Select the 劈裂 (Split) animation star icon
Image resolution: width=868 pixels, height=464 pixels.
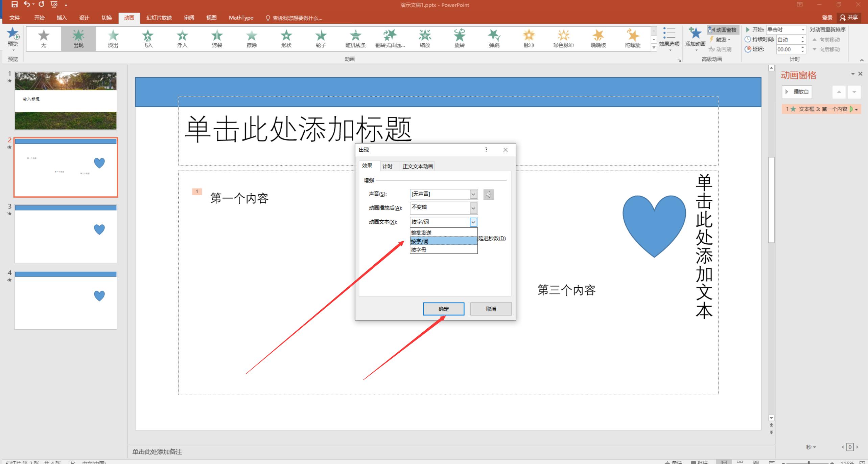click(x=217, y=36)
